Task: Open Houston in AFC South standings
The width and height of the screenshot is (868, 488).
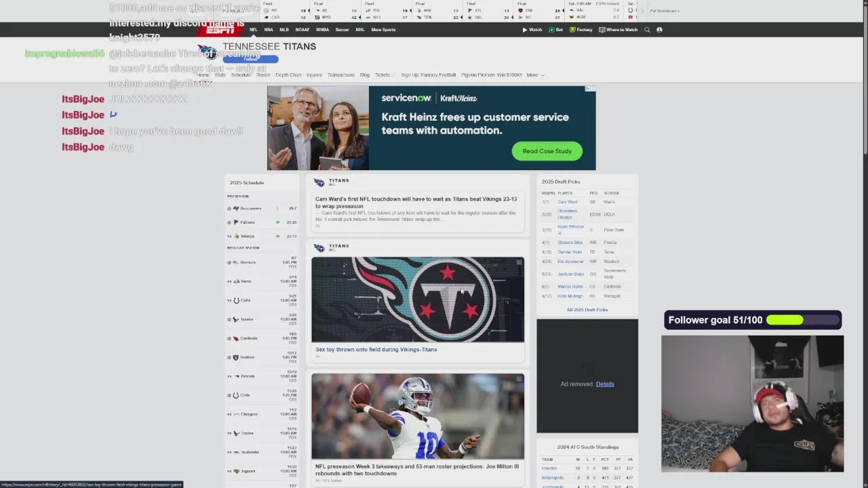Action: click(x=549, y=468)
